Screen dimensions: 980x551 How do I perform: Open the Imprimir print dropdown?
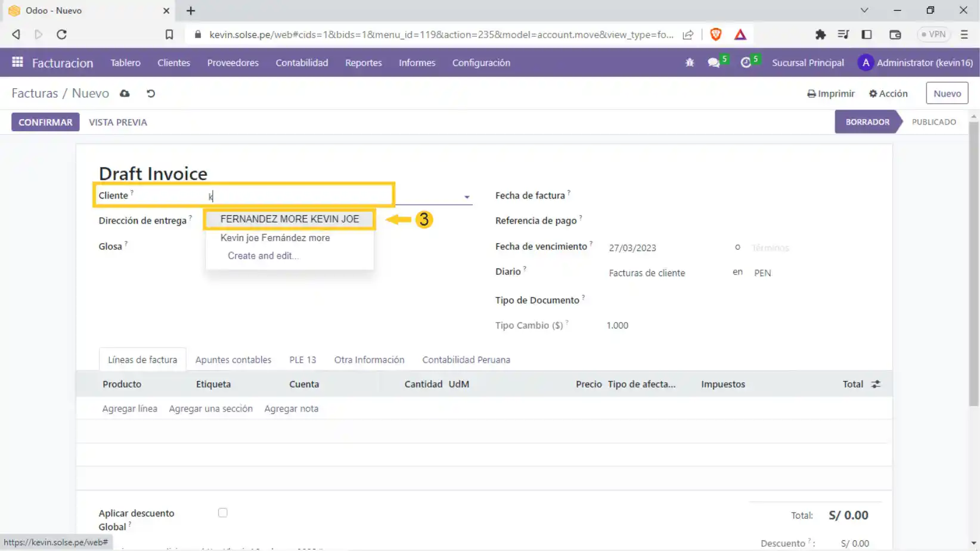(x=831, y=94)
